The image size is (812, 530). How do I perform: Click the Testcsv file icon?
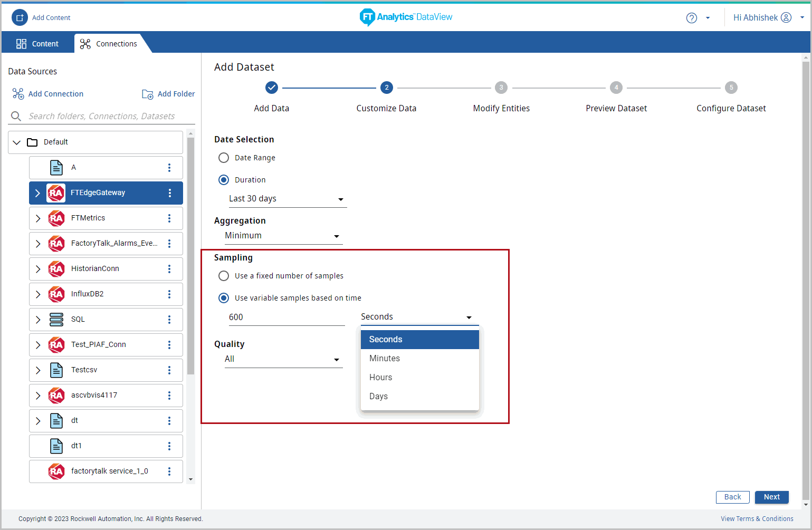(x=56, y=370)
